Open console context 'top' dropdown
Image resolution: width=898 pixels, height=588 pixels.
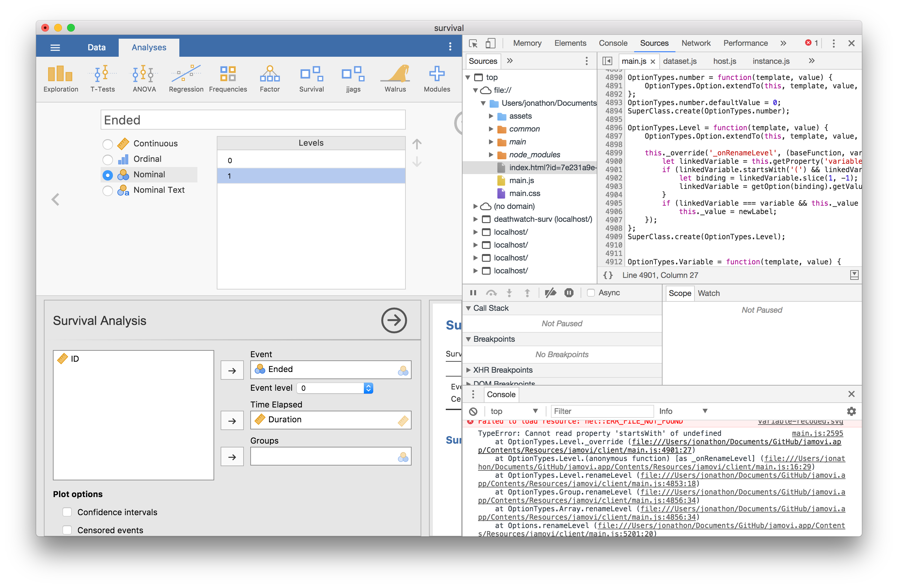click(514, 411)
